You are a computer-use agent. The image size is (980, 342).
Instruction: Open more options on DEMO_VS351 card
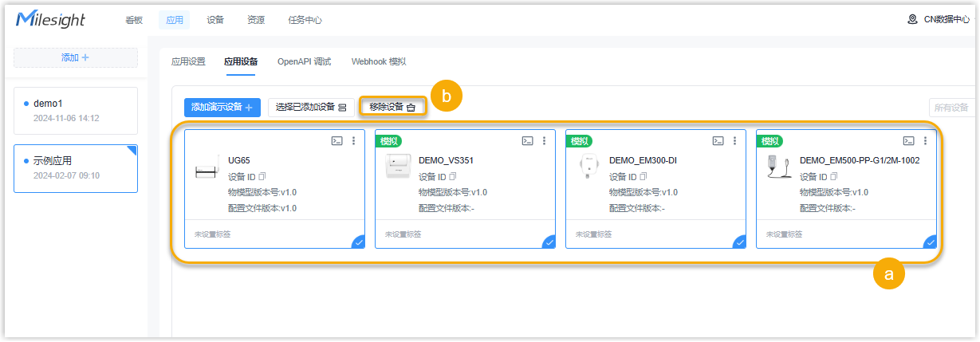tap(544, 140)
